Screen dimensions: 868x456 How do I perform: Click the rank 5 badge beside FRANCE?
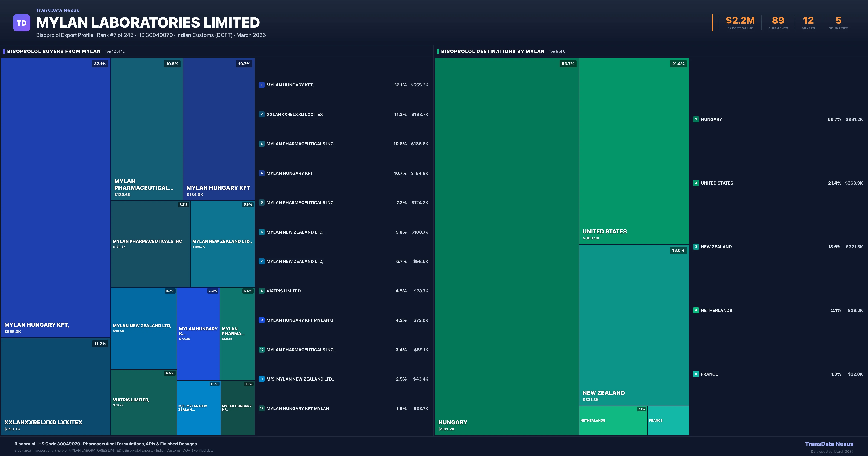coord(696,374)
